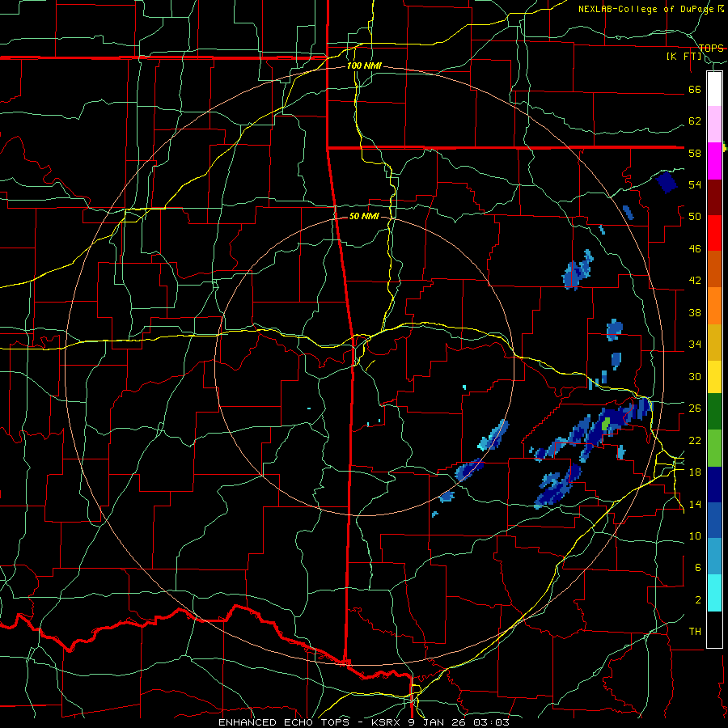This screenshot has width=728, height=728.
Task: Click the "58" legend value
Action: (x=695, y=153)
